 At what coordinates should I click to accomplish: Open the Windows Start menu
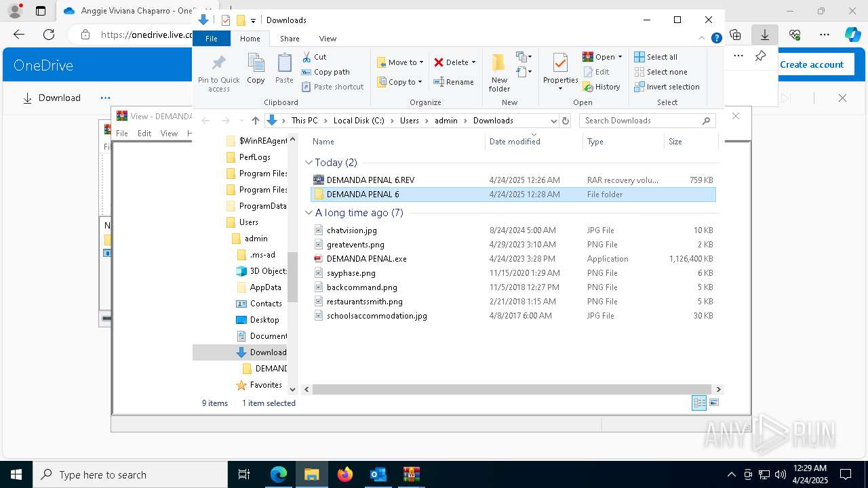tap(16, 474)
